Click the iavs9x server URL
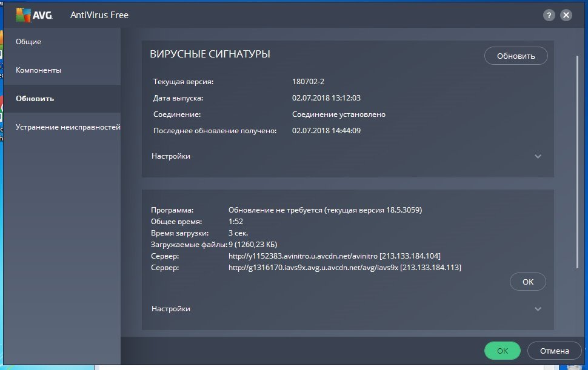 coord(345,268)
